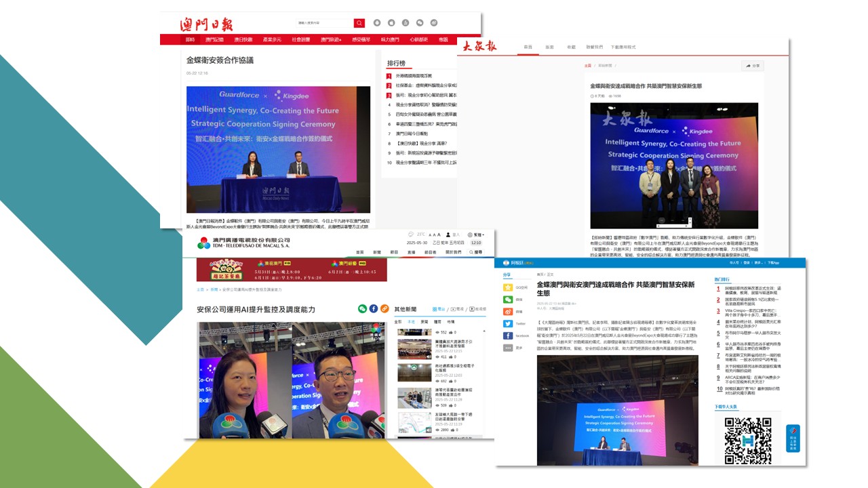Open 直播 in TDM navigation
Viewport: 868px width, 488px height.
(x=411, y=251)
